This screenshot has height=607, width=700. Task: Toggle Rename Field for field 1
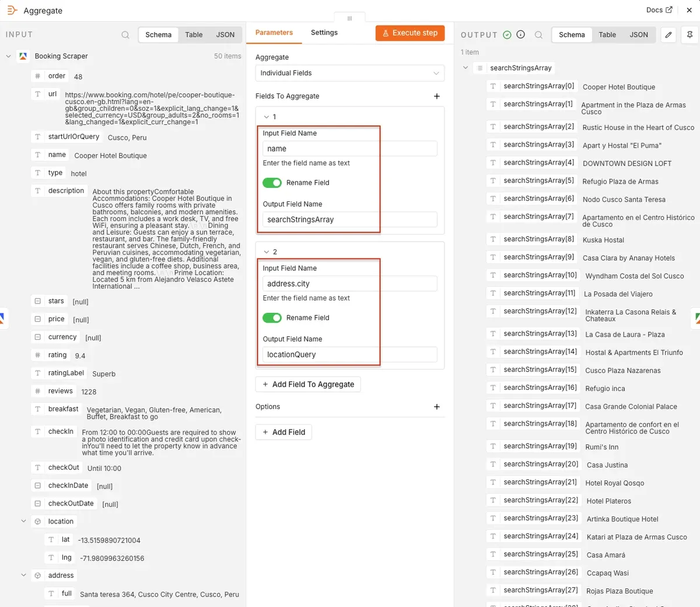click(272, 183)
